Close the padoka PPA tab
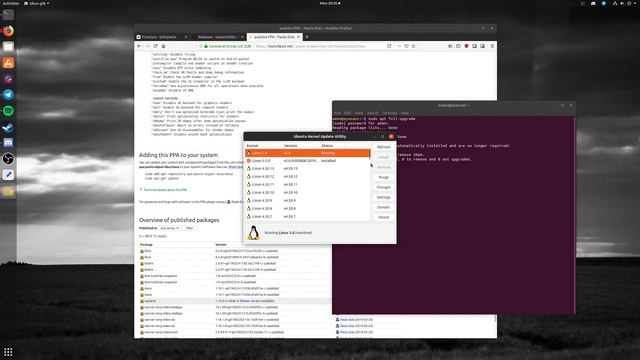The height and width of the screenshot is (360, 640). tap(298, 37)
